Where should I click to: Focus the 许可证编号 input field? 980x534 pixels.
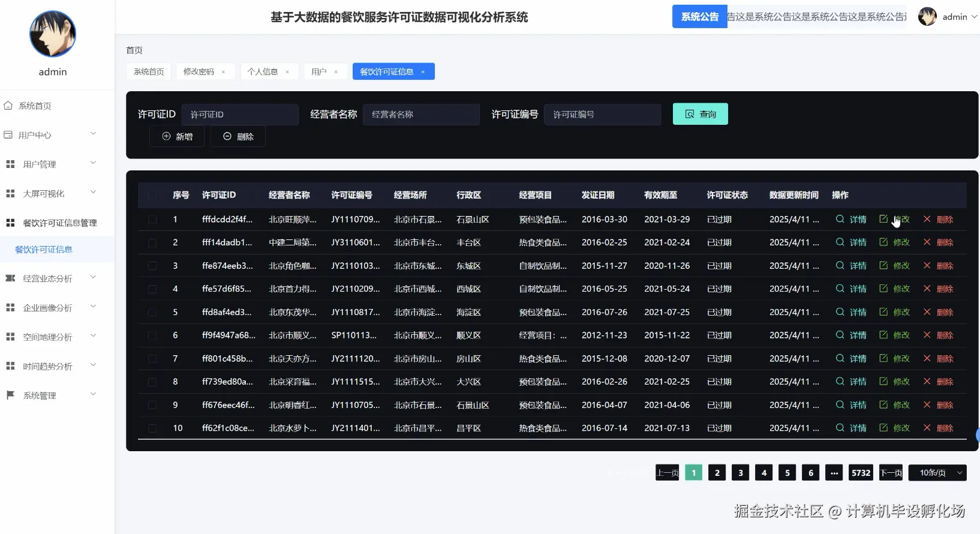603,115
